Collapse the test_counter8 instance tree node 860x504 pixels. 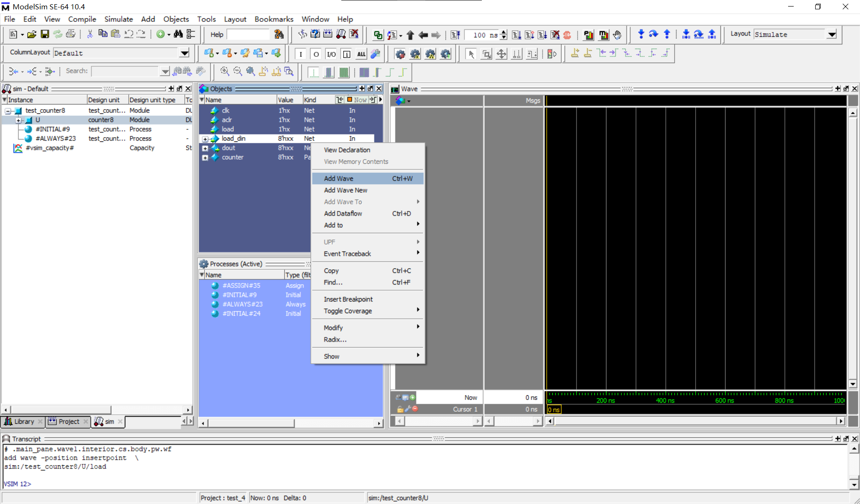[8, 111]
